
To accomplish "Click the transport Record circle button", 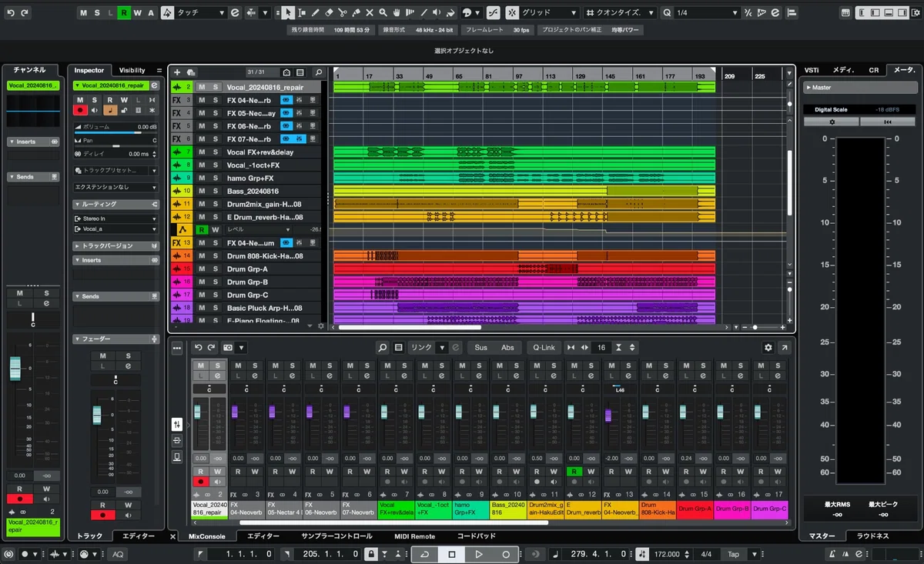I will pos(505,554).
